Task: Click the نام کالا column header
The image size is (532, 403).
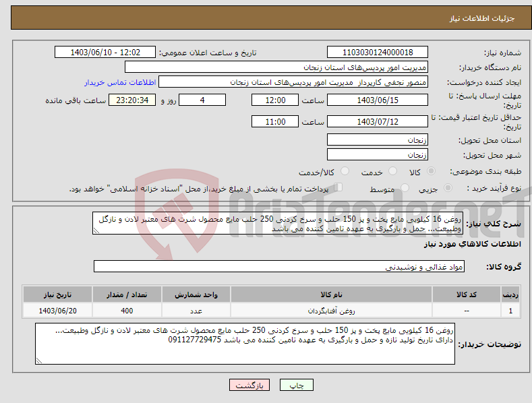Action: coord(331,294)
